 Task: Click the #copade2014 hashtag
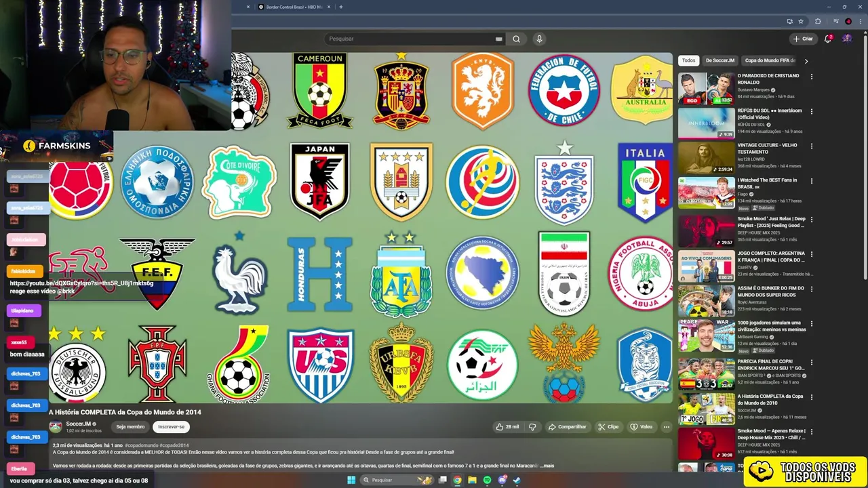click(x=174, y=445)
